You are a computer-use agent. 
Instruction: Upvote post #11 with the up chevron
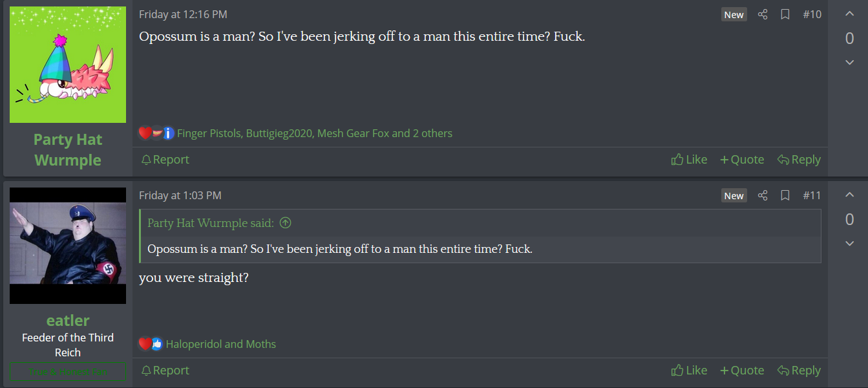849,195
